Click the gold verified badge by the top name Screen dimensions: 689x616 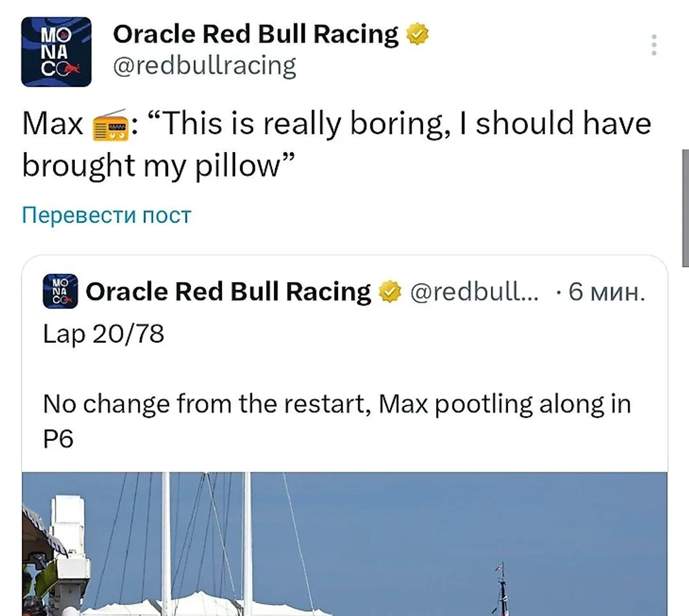[x=417, y=34]
